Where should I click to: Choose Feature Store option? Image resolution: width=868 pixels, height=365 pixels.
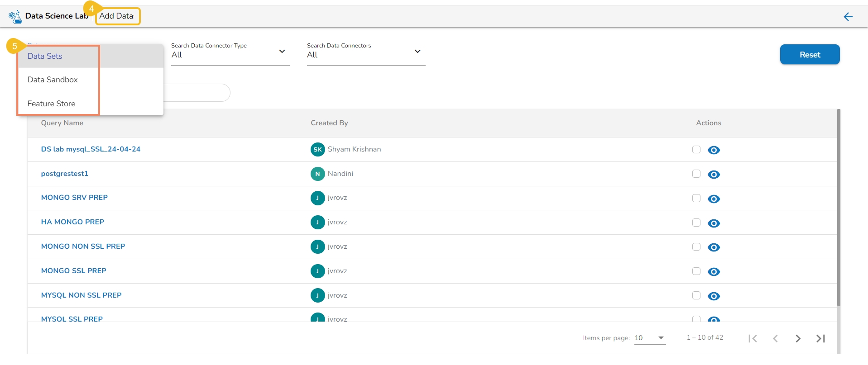pos(51,104)
